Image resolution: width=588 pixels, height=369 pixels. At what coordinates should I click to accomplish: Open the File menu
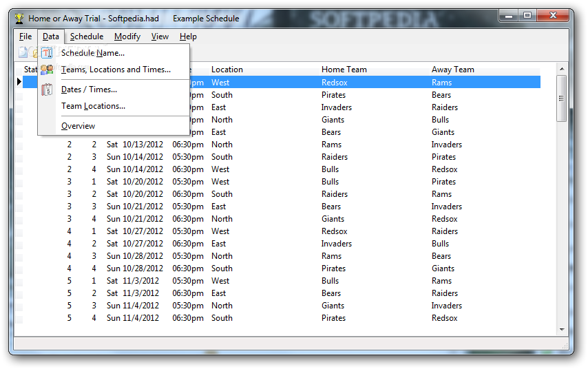(25, 36)
